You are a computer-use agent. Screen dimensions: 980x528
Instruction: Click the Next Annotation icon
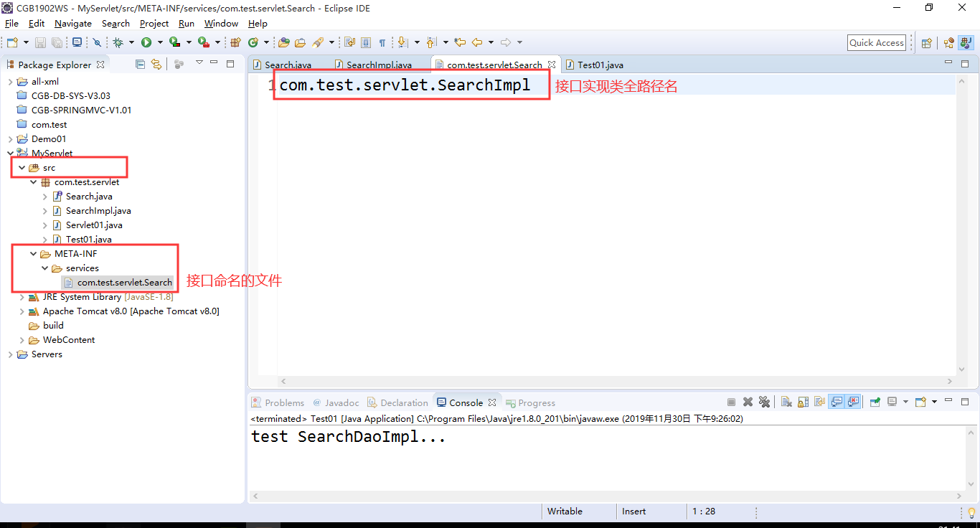tap(403, 43)
